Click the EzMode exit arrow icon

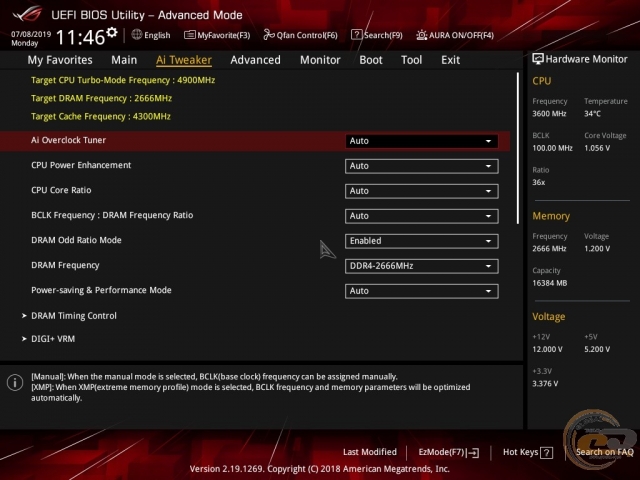point(473,452)
